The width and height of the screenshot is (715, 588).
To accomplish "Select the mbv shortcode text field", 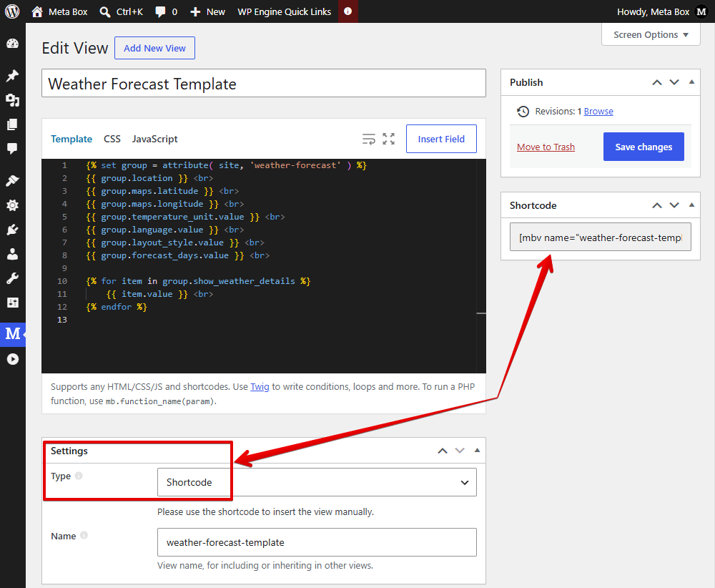I will coord(600,237).
